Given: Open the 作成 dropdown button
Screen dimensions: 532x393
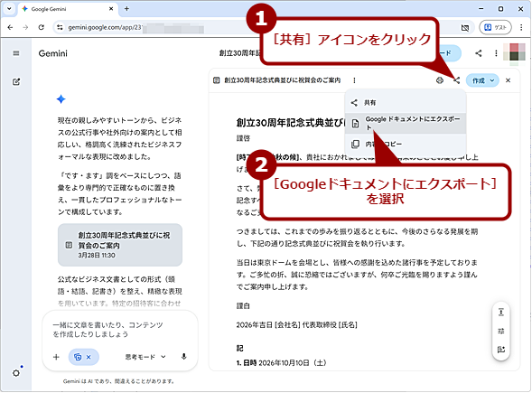Looking at the screenshot, I should (482, 80).
